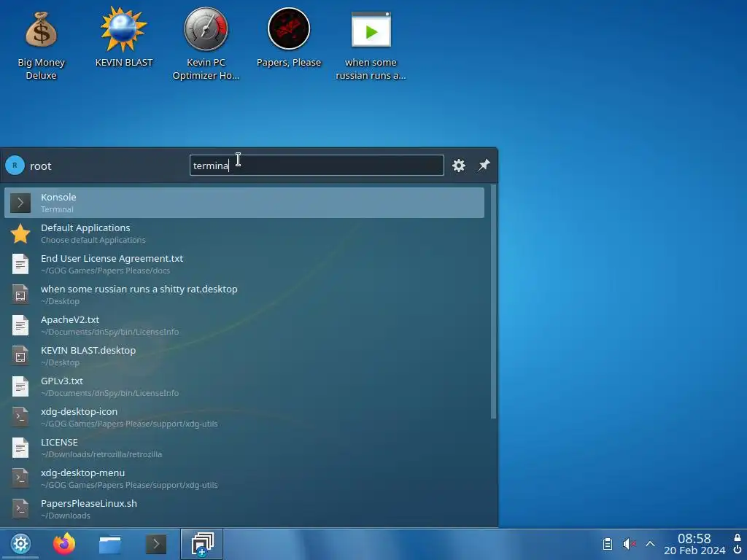This screenshot has width=747, height=560.
Task: Pin the launcher with the pin icon
Action: pyautogui.click(x=484, y=166)
